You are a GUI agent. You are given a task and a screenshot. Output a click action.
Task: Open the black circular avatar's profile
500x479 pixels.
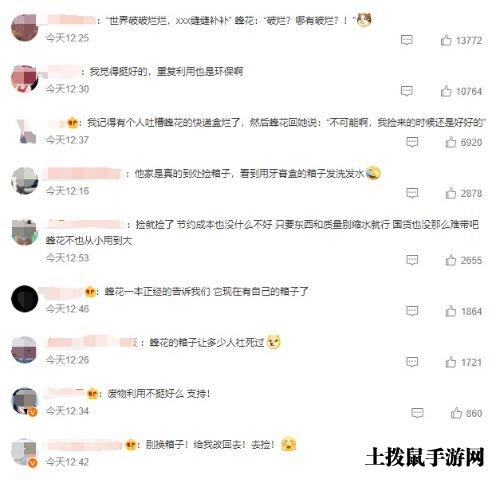25,299
